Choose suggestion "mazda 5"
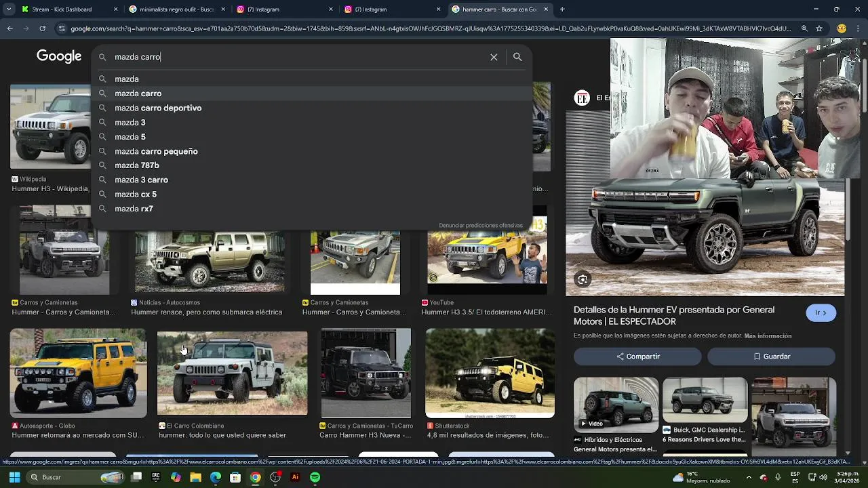 [312, 137]
